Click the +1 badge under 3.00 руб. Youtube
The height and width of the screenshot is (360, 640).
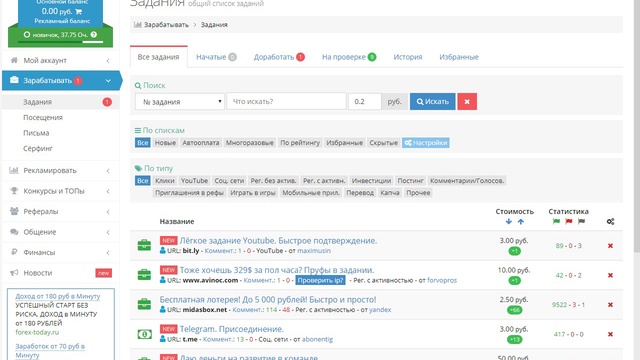(514, 251)
